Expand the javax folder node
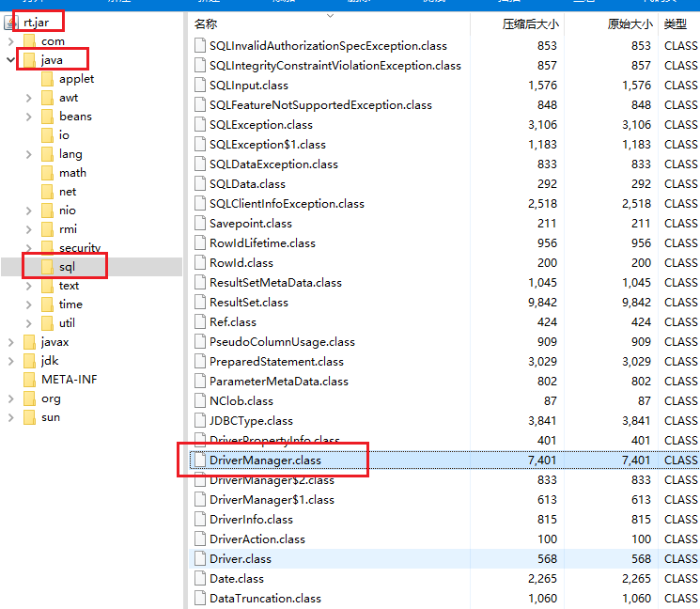The width and height of the screenshot is (700, 609). coord(11,342)
